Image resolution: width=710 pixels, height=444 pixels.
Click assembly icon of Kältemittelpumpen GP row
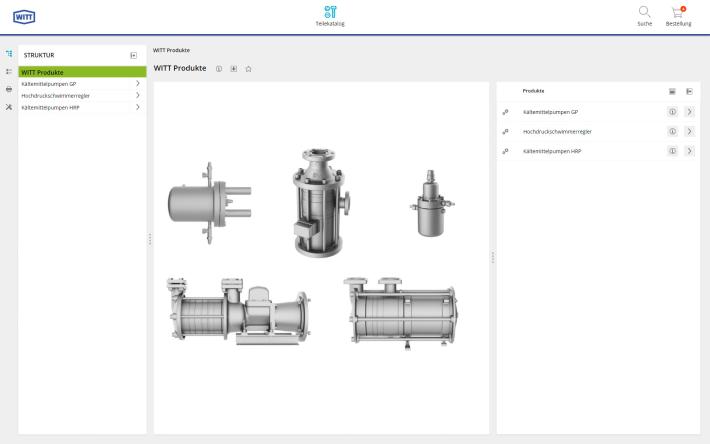coord(505,112)
